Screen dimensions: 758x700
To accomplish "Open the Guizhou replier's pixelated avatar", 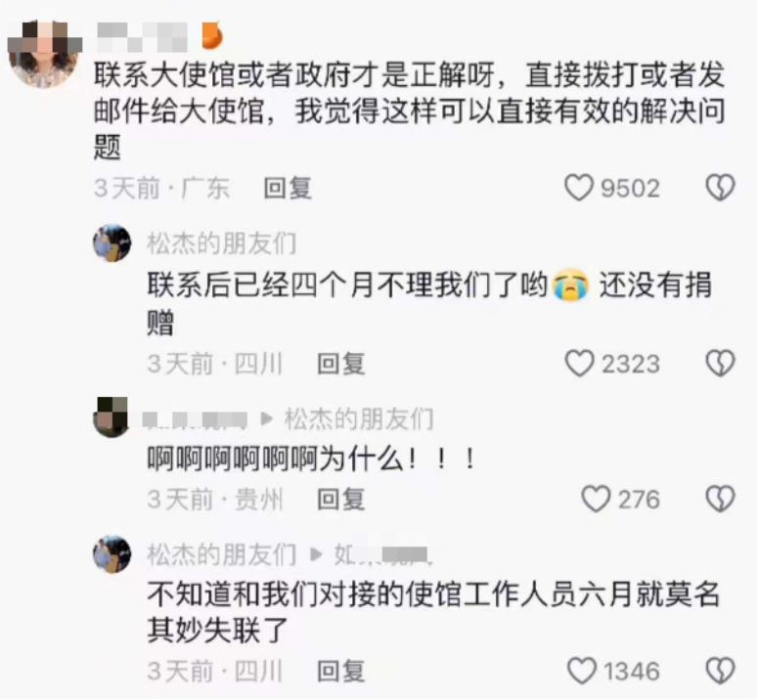I will coord(112,417).
